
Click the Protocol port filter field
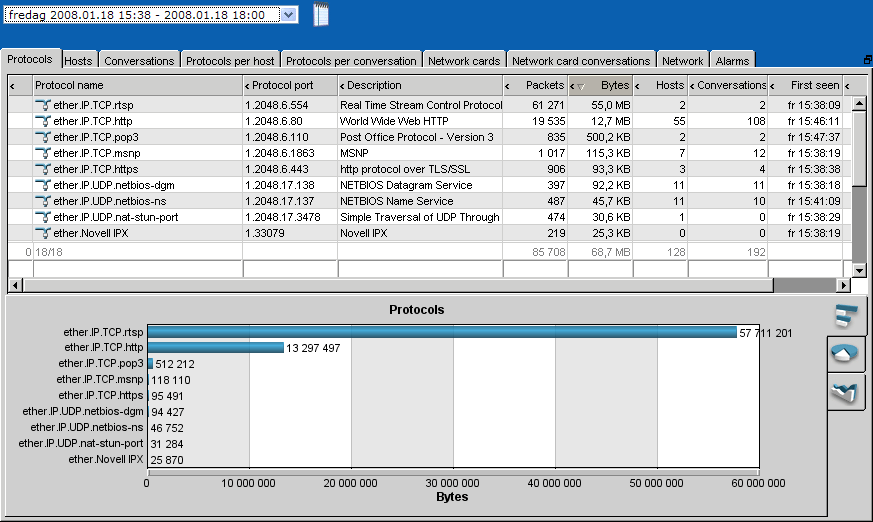[290, 269]
